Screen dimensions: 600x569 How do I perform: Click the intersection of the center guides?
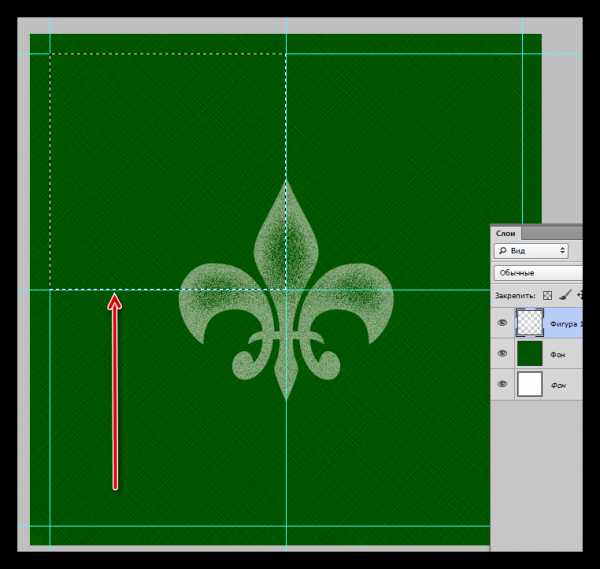286,290
